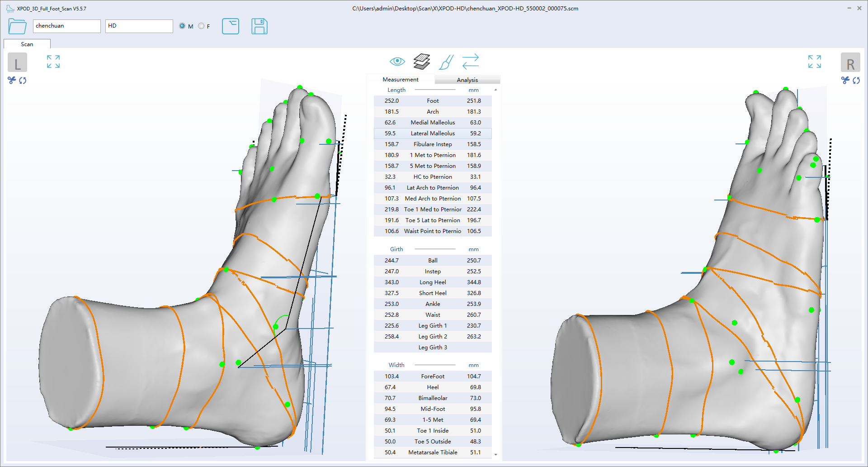868x467 pixels.
Task: Switch to the Analysis tab
Action: coord(467,80)
